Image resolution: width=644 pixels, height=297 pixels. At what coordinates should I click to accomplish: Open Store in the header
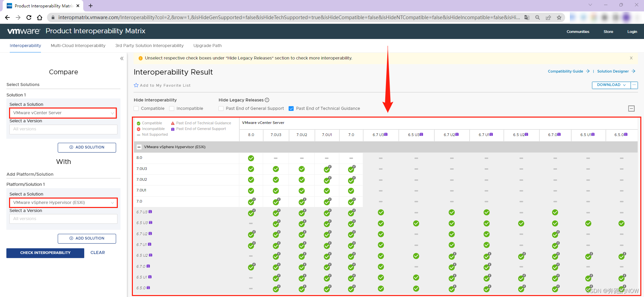[x=608, y=32]
